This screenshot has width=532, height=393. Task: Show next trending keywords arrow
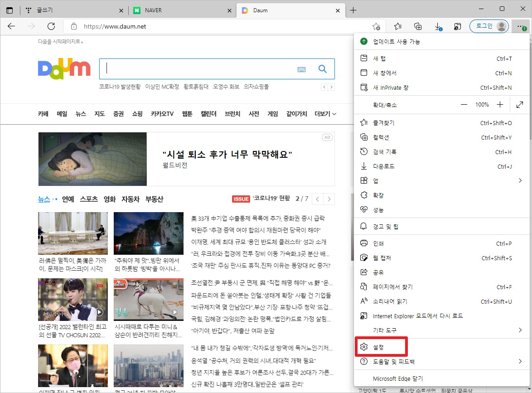point(332,87)
